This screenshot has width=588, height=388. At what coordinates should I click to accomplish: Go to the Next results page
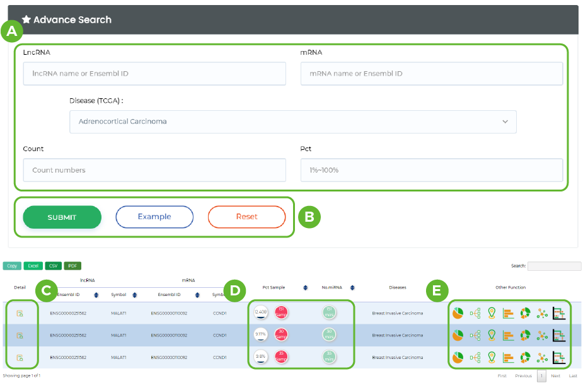coord(555,376)
